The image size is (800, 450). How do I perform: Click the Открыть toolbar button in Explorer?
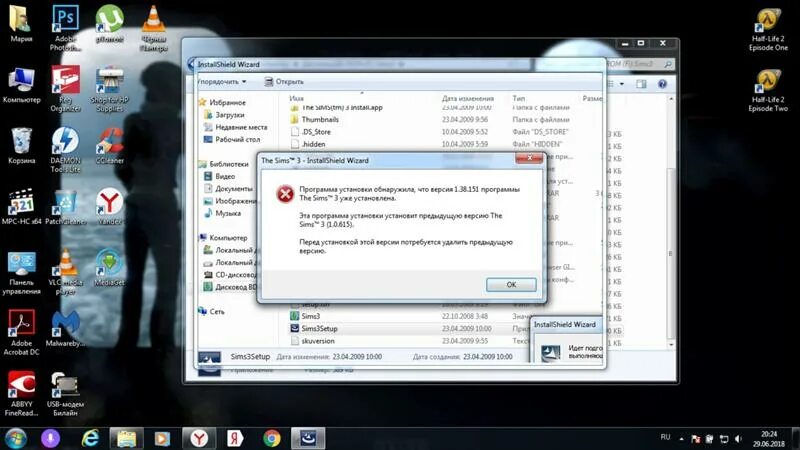point(284,82)
